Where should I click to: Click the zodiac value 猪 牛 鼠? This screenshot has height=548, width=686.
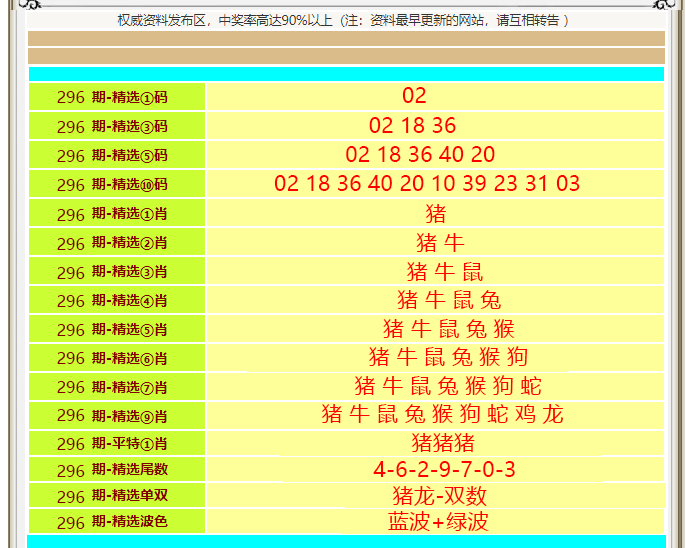(x=445, y=272)
